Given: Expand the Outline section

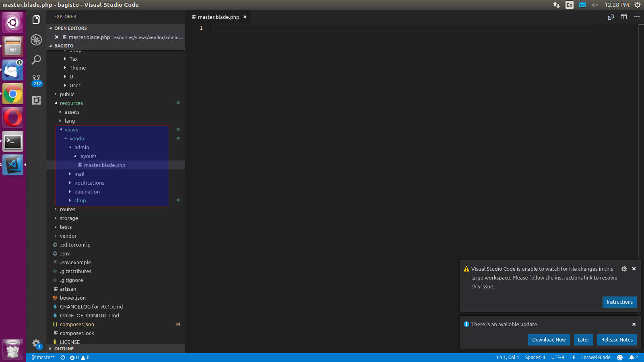Looking at the screenshot, I should pyautogui.click(x=116, y=349).
